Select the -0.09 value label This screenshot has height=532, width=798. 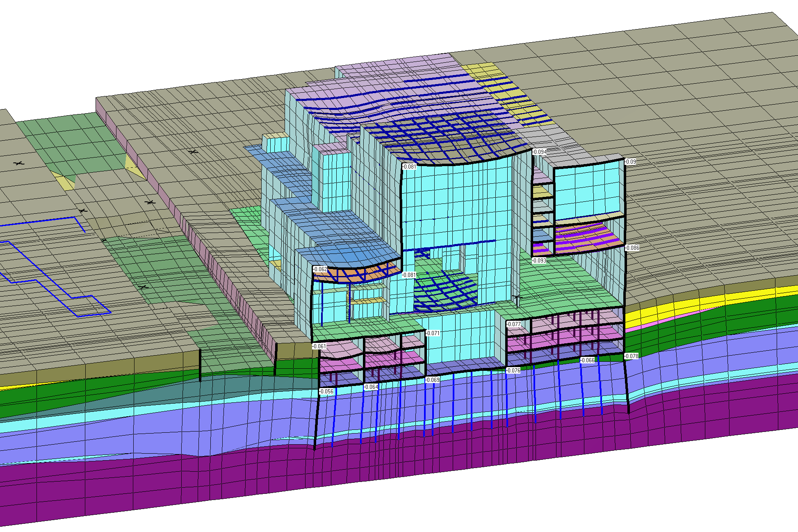[630, 162]
